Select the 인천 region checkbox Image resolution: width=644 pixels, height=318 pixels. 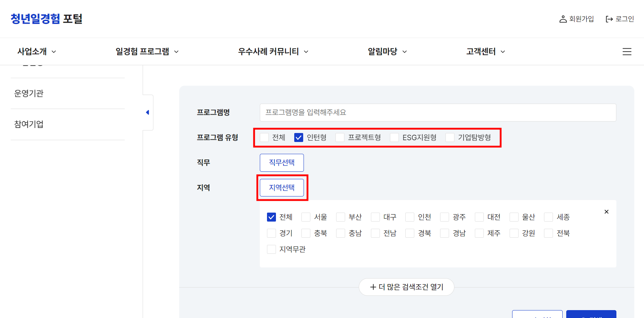410,217
